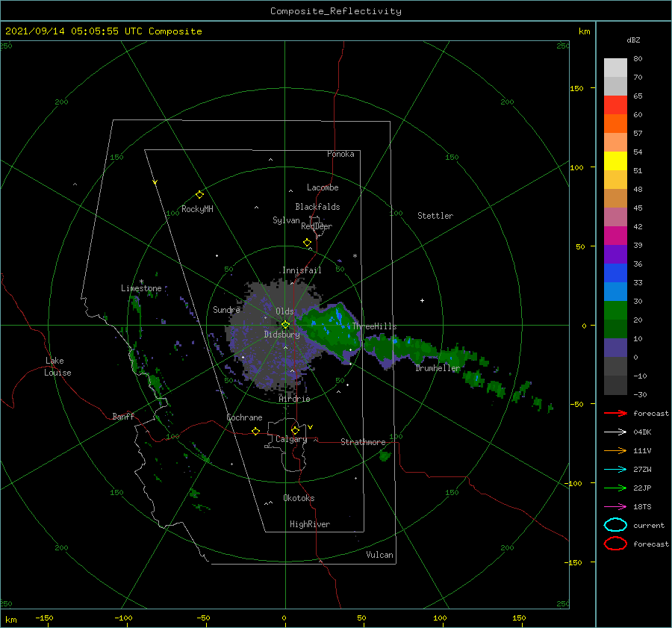The height and width of the screenshot is (628, 672).
Task: Click the white 04DK arrow icon
Action: (615, 432)
